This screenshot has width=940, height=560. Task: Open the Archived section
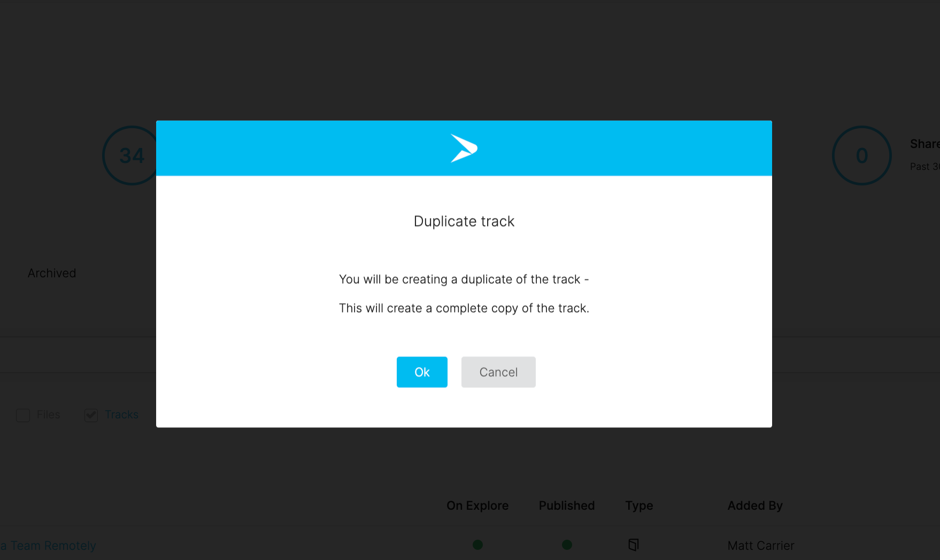52,273
